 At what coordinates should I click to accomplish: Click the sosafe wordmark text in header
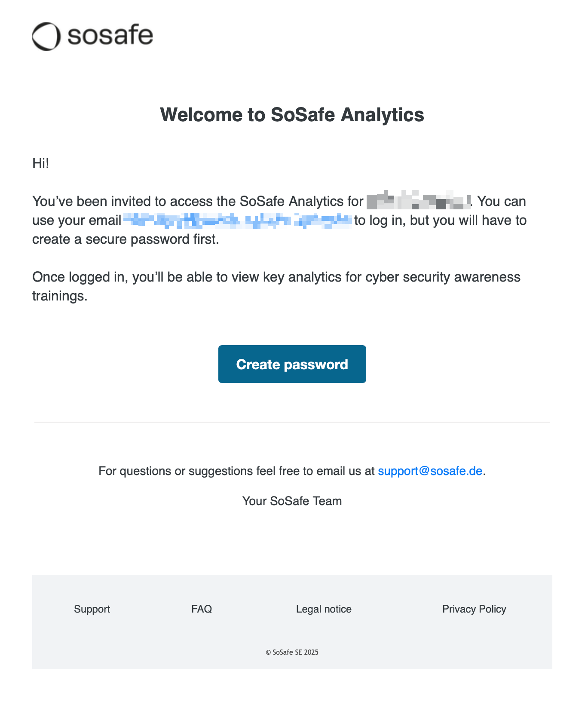pyautogui.click(x=110, y=36)
